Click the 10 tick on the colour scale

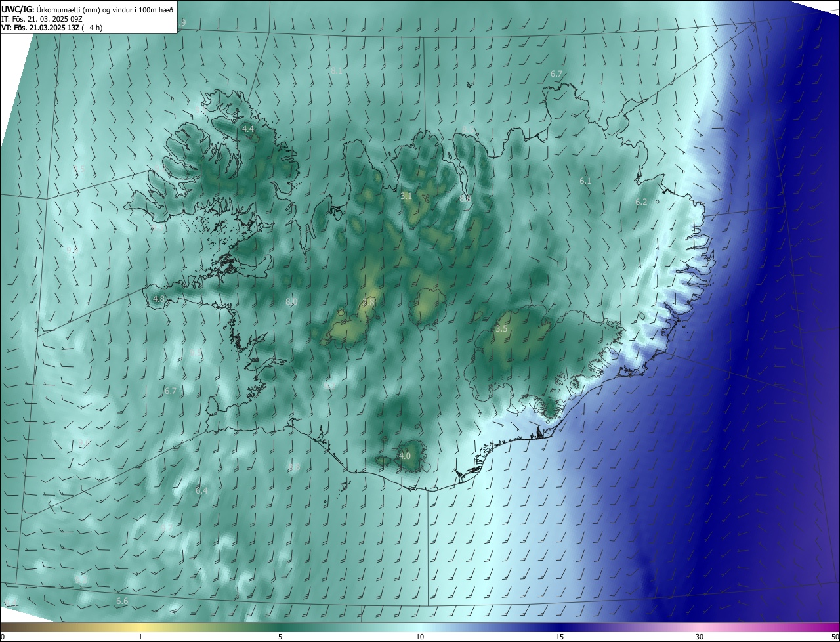(420, 637)
